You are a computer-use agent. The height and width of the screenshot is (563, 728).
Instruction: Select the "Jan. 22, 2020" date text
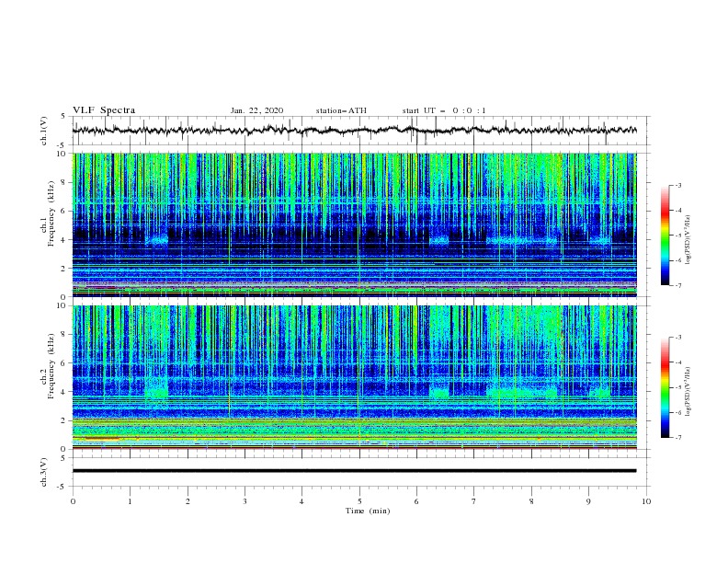tap(256, 110)
